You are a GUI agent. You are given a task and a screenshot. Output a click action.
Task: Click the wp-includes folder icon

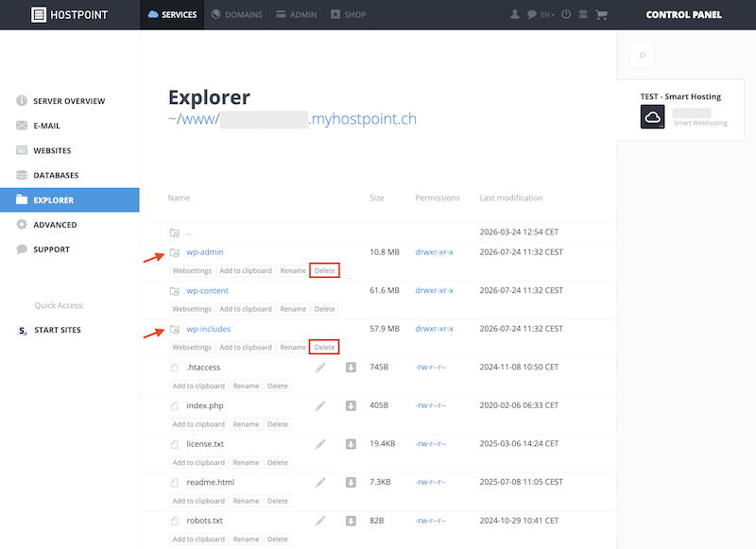point(175,330)
